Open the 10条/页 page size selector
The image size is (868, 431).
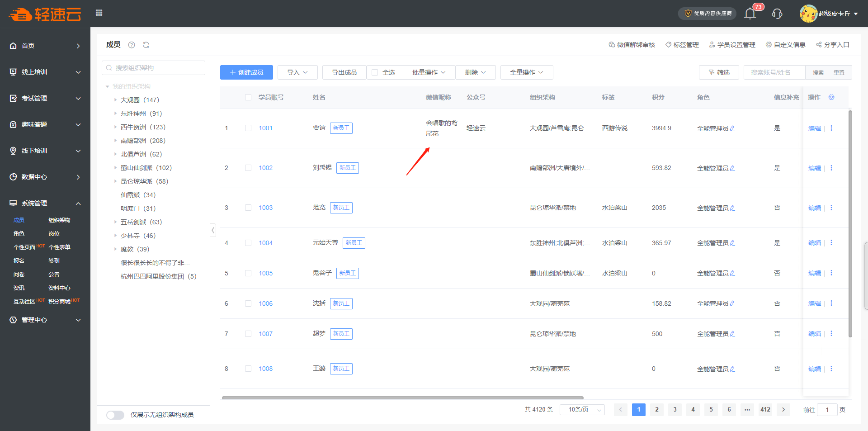[582, 410]
